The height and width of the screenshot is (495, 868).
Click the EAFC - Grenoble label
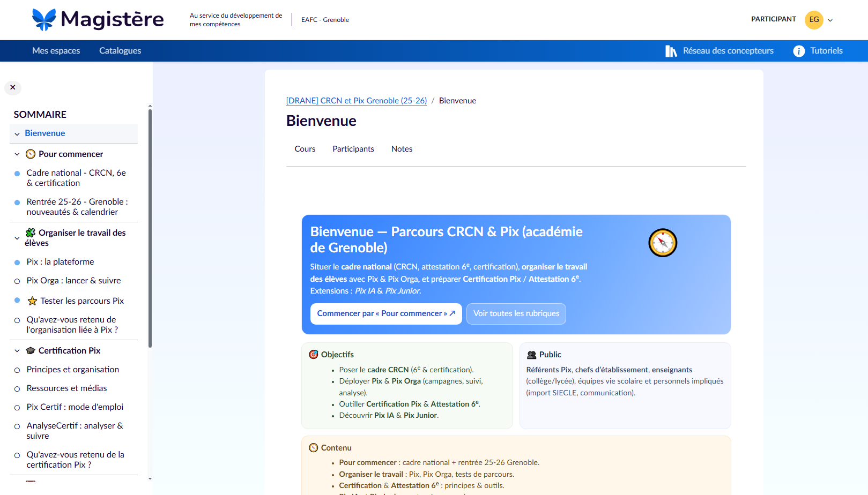click(x=325, y=20)
